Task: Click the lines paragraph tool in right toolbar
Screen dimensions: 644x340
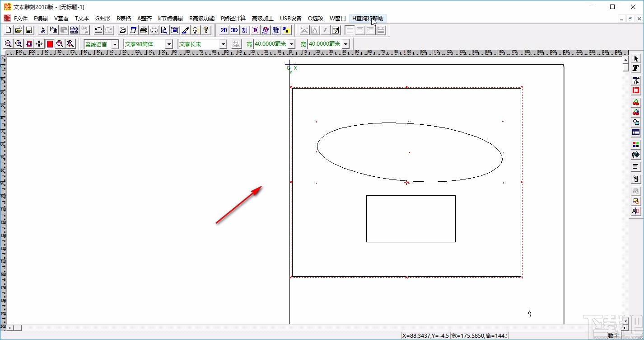Action: click(636, 167)
